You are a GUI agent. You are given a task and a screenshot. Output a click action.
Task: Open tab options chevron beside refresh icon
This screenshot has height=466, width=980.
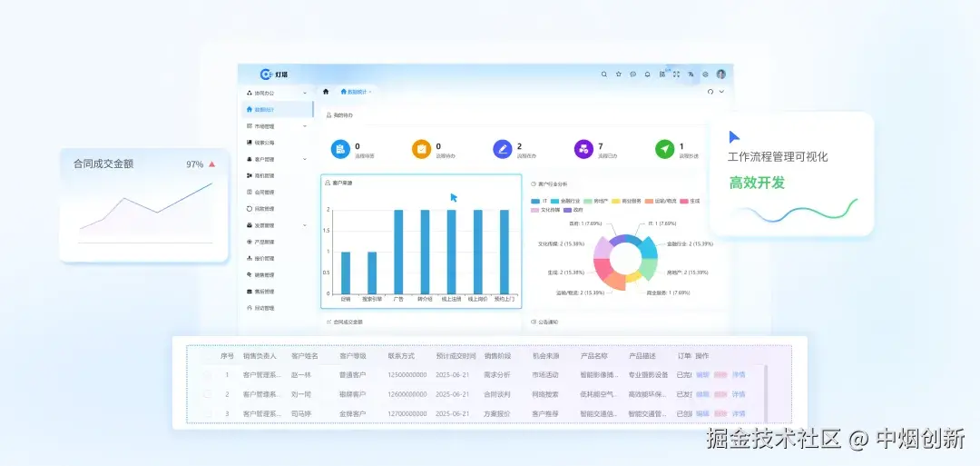722,92
